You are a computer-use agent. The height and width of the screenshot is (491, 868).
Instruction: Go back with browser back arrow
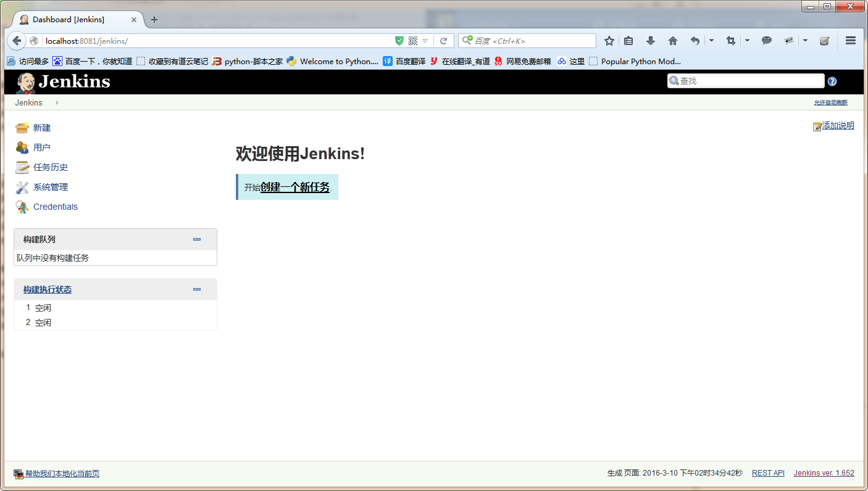pos(17,41)
